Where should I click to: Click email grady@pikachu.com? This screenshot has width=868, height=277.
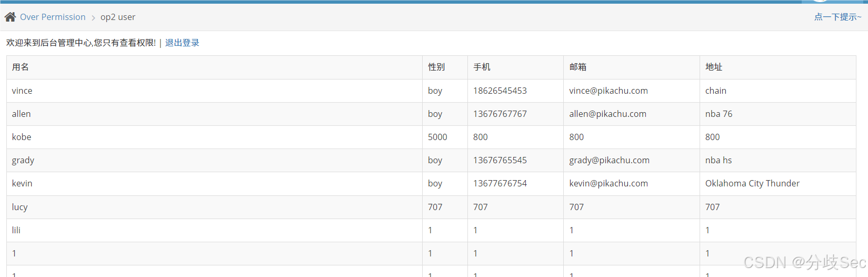pos(610,160)
